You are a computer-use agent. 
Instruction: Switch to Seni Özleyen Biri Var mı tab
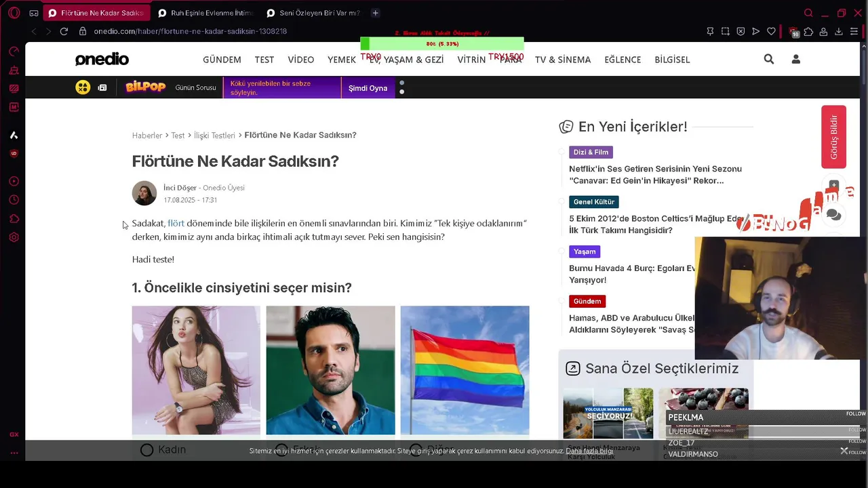314,13
